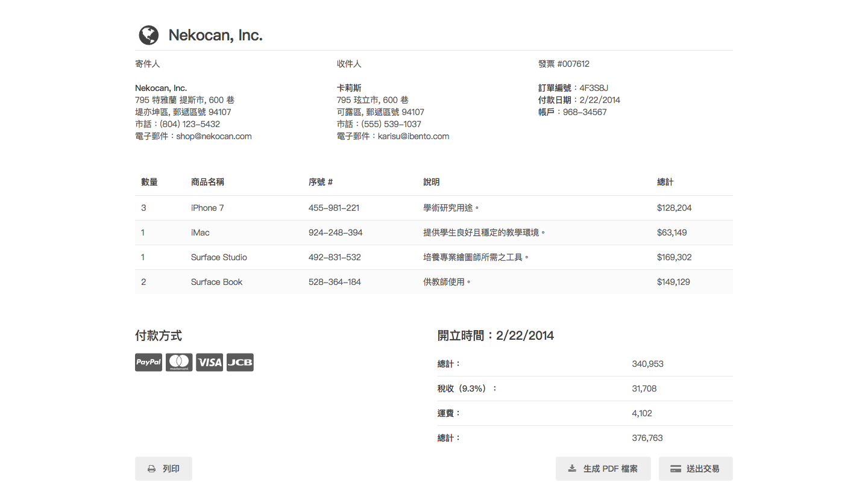This screenshot has width=868, height=497.
Task: Click the Mastercard payment icon
Action: point(179,362)
